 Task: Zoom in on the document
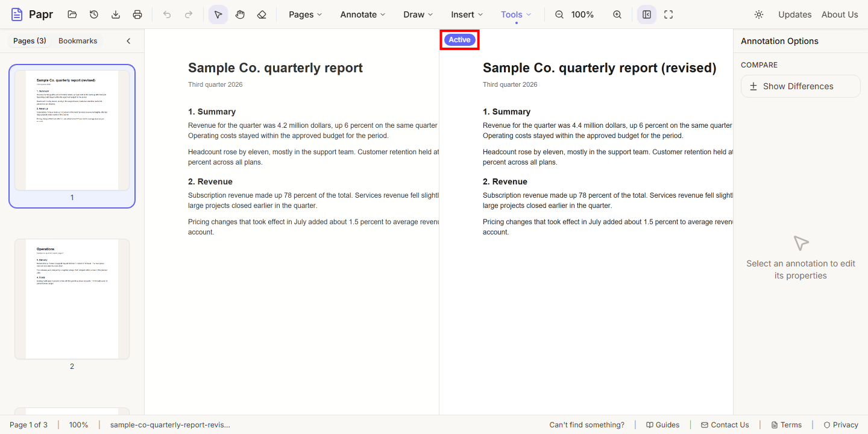[617, 14]
